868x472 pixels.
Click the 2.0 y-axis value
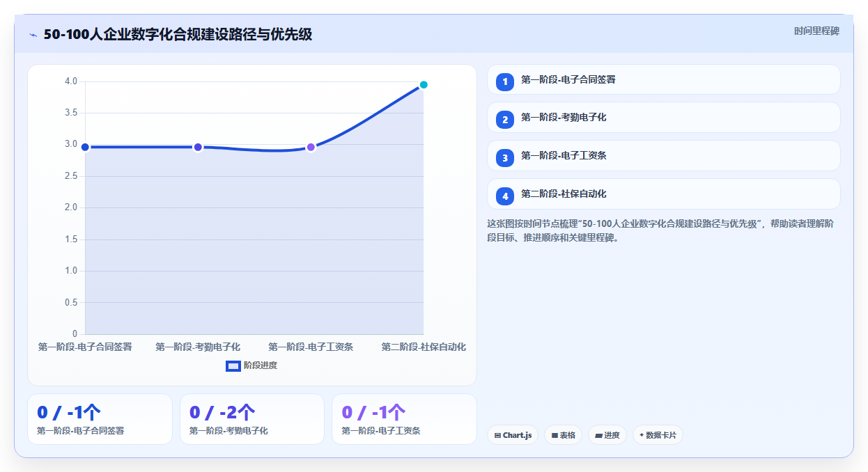tap(71, 207)
